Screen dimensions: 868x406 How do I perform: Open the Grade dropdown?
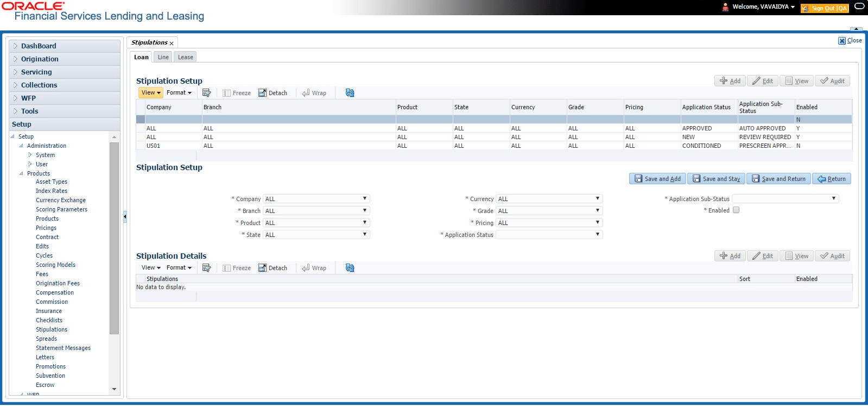[x=549, y=211]
